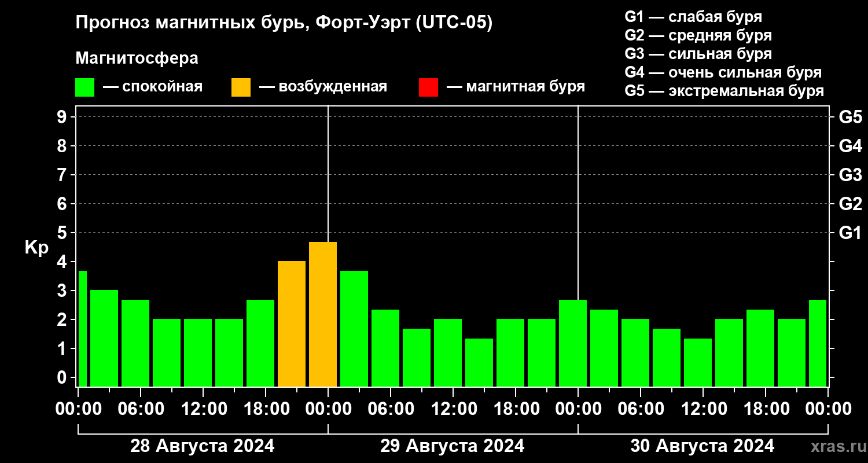Click the '18:00' time label under 29 August
Image resolution: width=868 pixels, height=463 pixels.
pos(517,409)
